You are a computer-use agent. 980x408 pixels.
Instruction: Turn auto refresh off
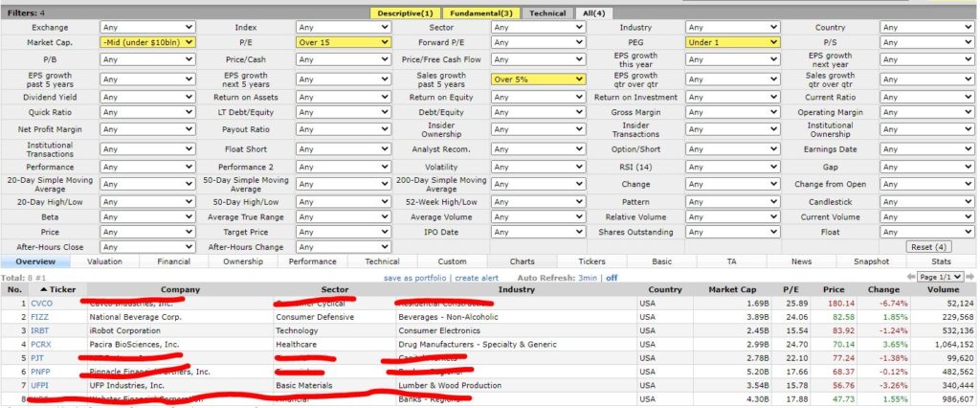click(612, 278)
